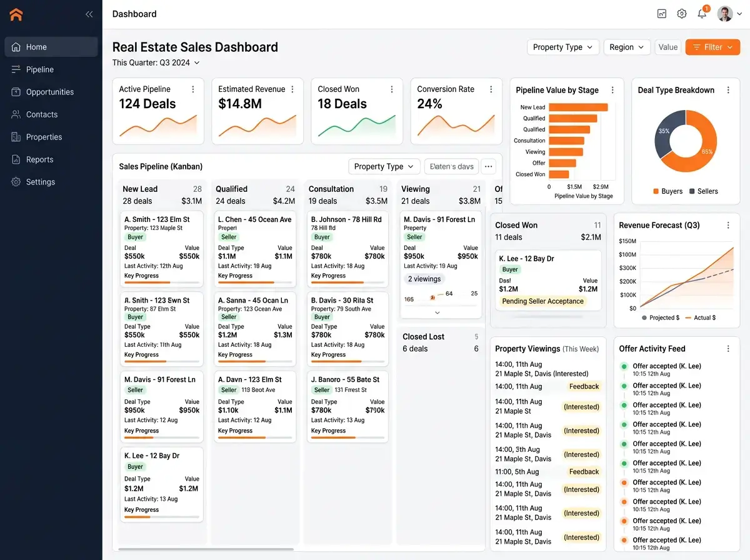The height and width of the screenshot is (560, 750).
Task: Expand This Quarter: Q3 2024 selector
Action: 156,62
